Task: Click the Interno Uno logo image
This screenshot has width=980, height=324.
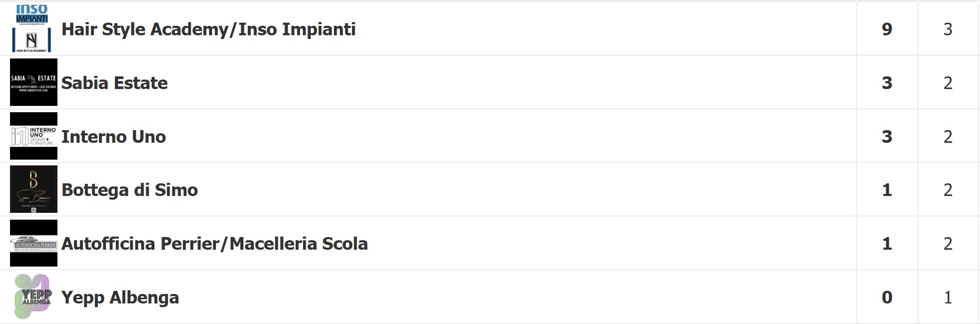Action: tap(34, 136)
